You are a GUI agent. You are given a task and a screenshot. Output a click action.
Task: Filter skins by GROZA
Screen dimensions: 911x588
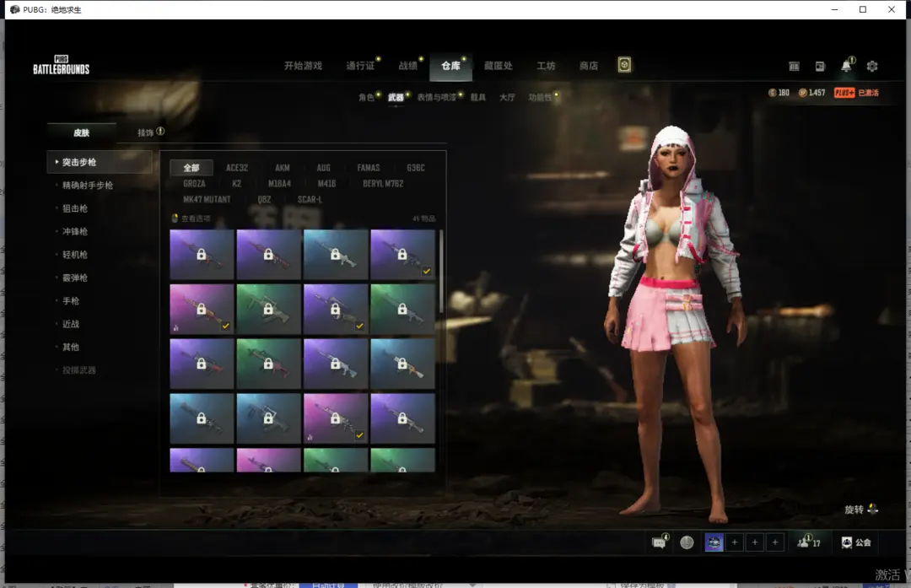click(x=194, y=184)
